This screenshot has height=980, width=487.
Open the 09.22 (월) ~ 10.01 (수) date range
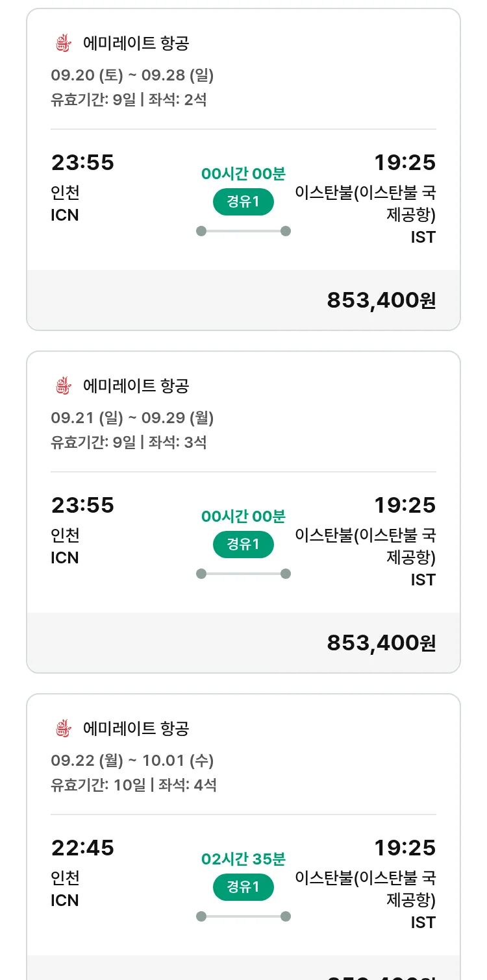(x=132, y=761)
